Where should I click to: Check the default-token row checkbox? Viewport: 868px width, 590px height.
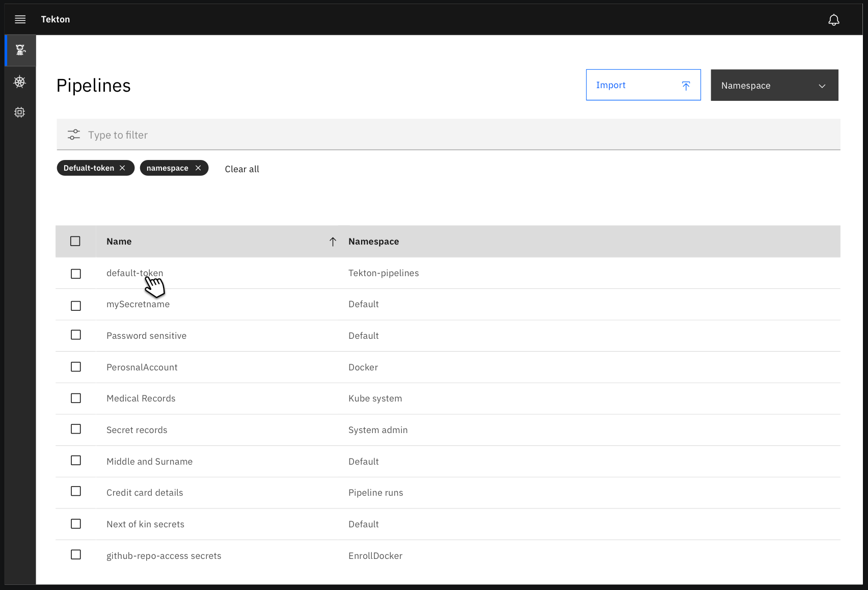click(75, 274)
